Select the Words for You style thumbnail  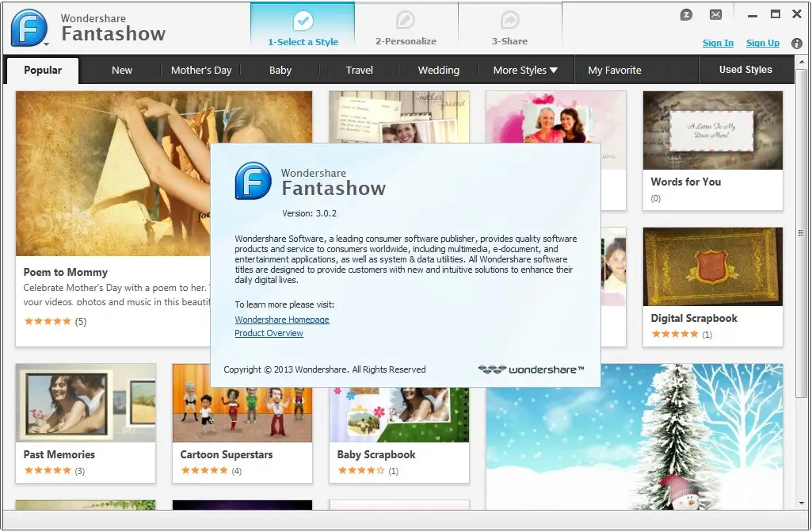[712, 130]
